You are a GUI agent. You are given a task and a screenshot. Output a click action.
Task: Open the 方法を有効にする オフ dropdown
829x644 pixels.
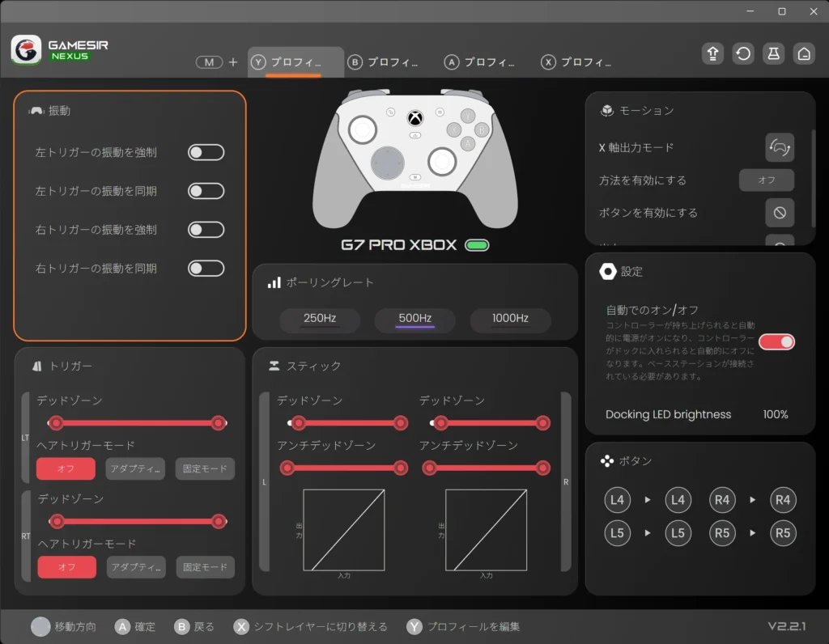tap(766, 180)
